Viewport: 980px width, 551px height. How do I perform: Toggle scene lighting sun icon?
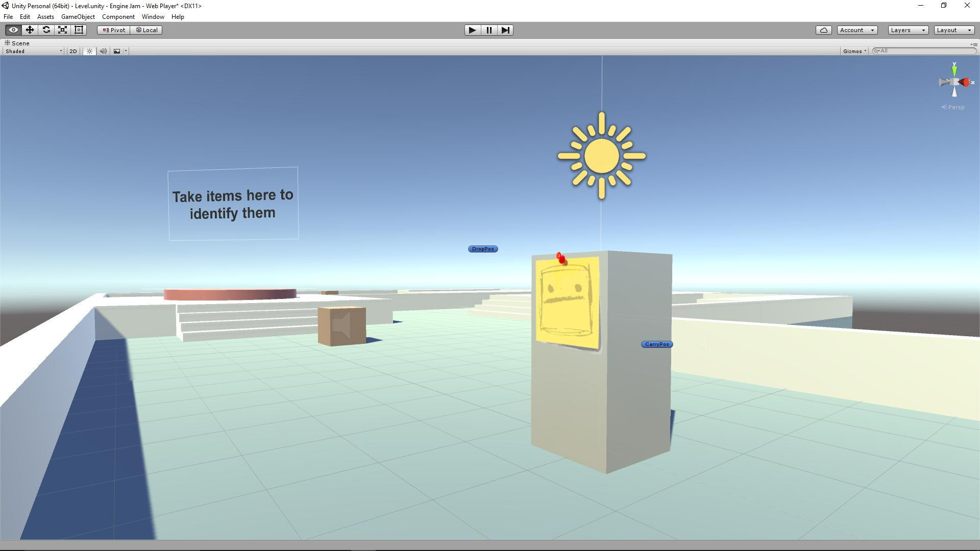[x=89, y=51]
